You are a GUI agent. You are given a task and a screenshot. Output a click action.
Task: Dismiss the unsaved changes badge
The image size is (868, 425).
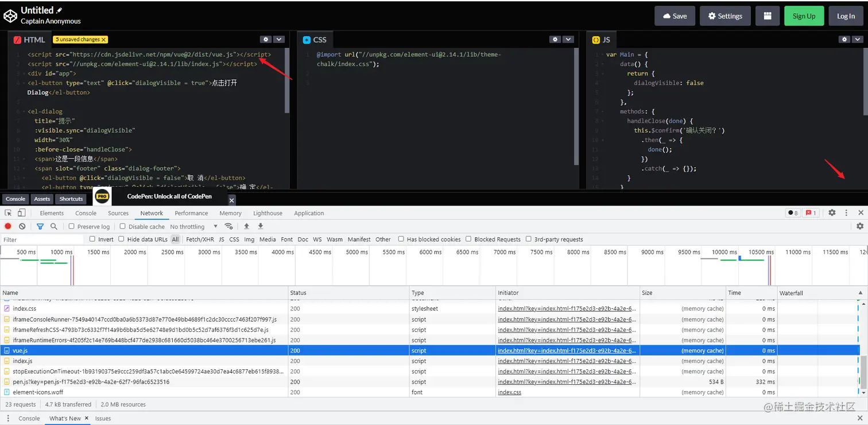pos(103,40)
